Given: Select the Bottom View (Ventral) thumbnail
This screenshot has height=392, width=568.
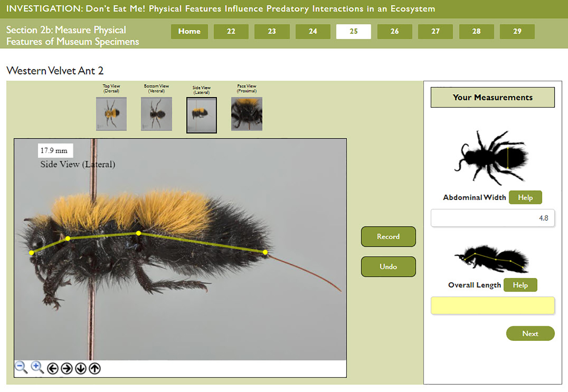Looking at the screenshot, I should pyautogui.click(x=157, y=114).
